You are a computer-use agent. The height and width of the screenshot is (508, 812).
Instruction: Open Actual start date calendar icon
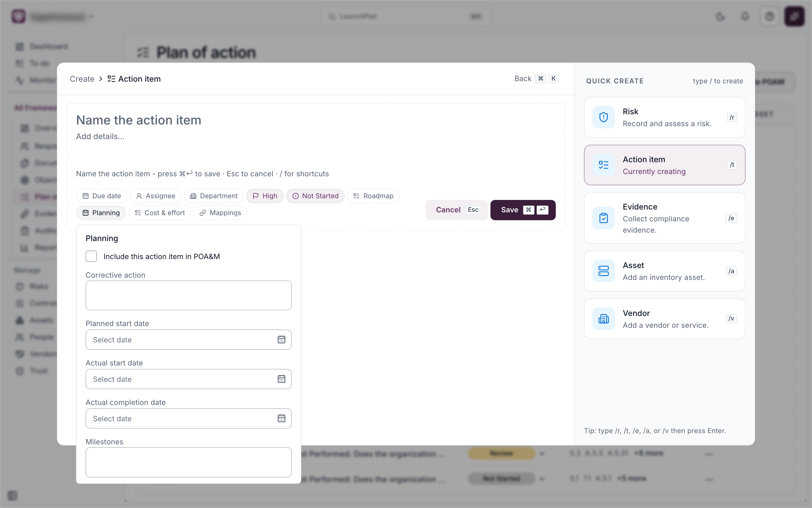(x=282, y=379)
